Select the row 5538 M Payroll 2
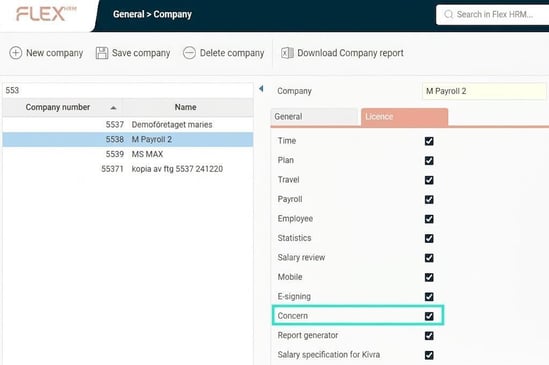 pos(128,139)
